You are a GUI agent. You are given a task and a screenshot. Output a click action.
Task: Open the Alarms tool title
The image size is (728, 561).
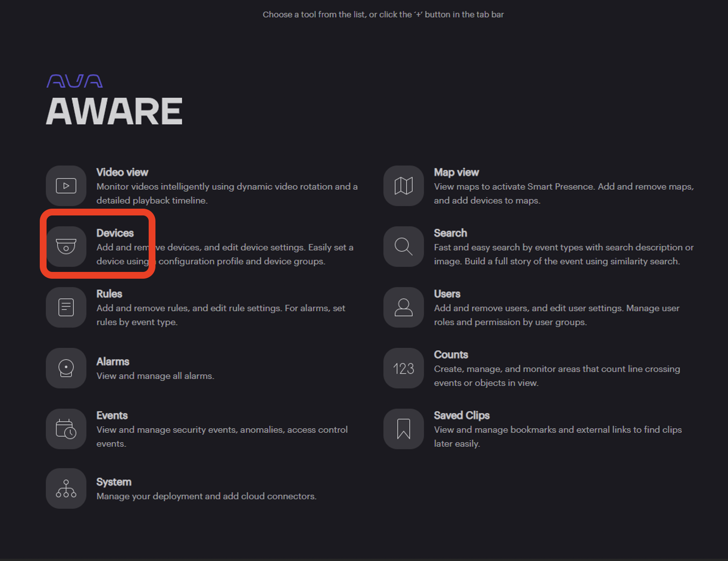coord(113,362)
